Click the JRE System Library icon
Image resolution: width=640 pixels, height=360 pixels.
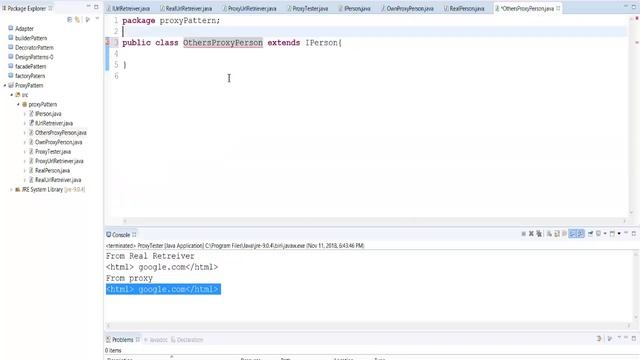[x=18, y=189]
